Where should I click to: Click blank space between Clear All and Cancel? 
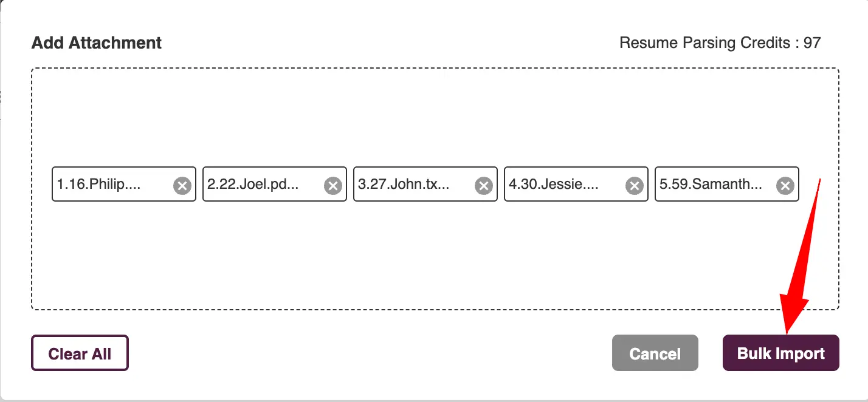[x=371, y=353]
